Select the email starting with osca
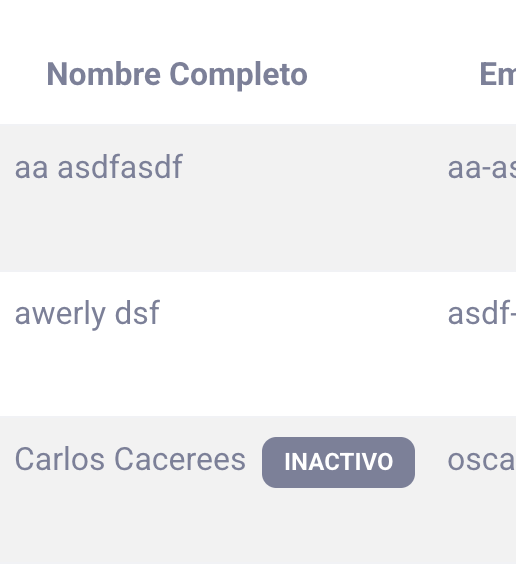Screen dimensions: 516x580 [x=482, y=461]
